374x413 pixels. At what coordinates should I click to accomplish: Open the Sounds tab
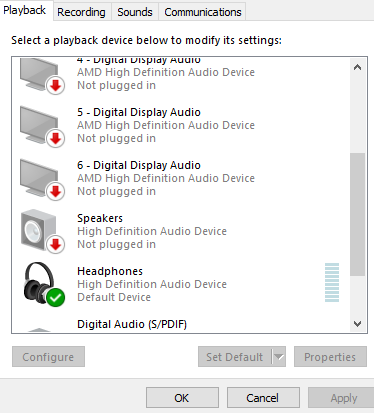tap(135, 12)
